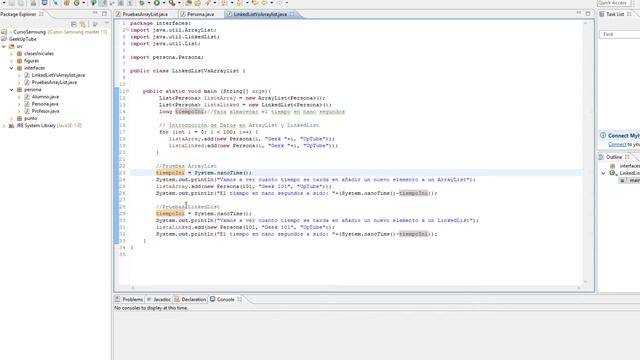Click "import persona.Persona;" code line

pyautogui.click(x=167, y=57)
